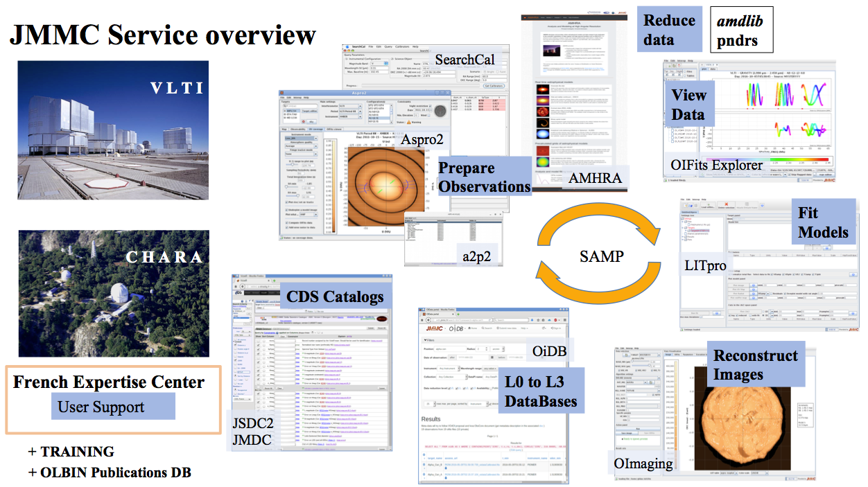Toggle Skip flagged data checkbox in OIFits Explorer
Viewport: 868px width, 487px height.
[789, 175]
